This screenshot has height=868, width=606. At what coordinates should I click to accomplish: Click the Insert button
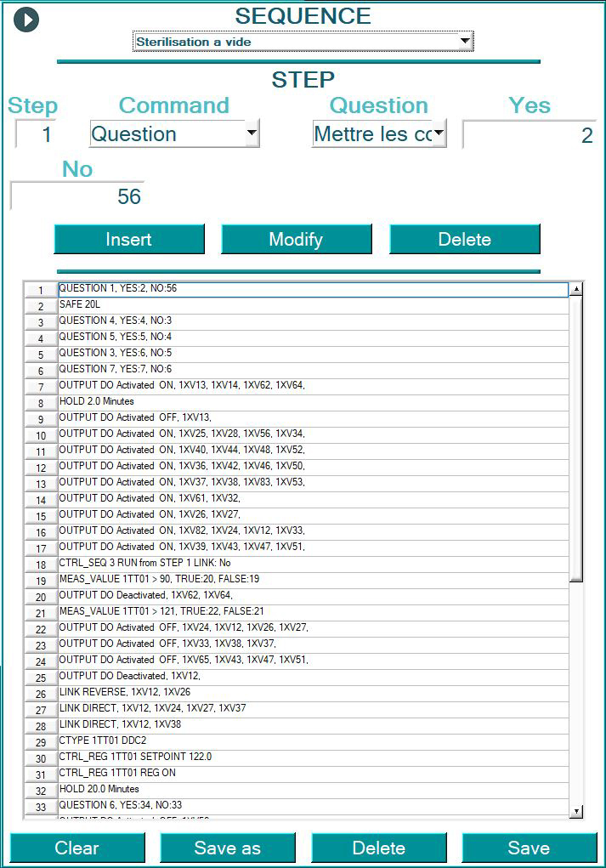tap(129, 239)
